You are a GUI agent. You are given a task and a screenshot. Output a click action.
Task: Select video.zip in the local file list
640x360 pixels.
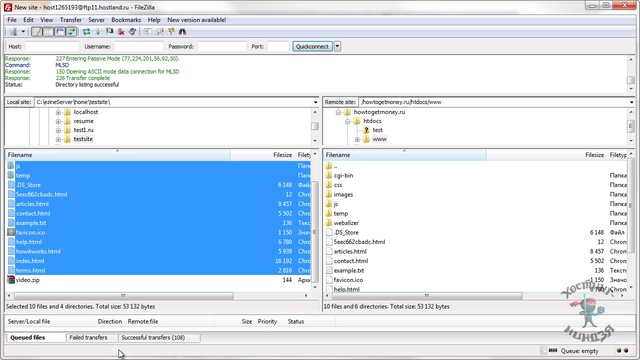(28, 280)
